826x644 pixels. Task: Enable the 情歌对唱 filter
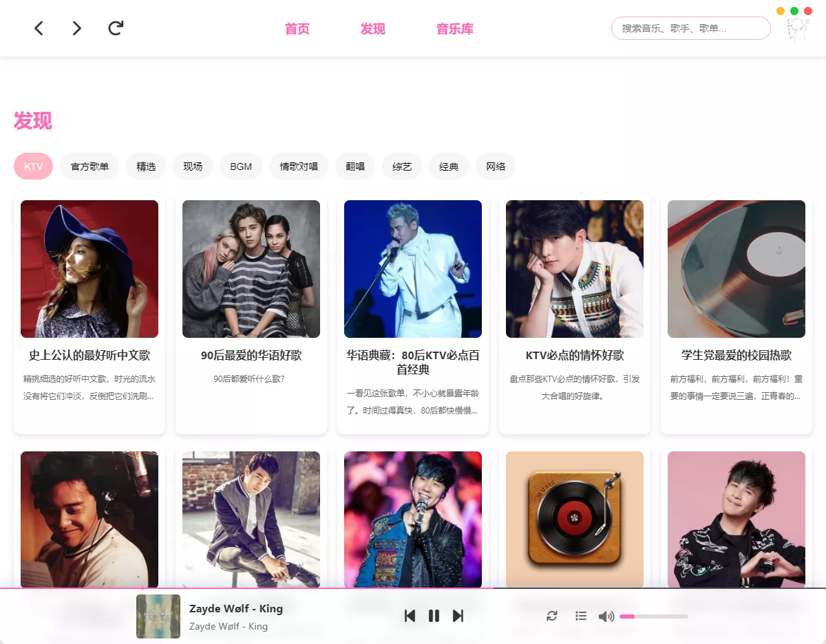(298, 166)
